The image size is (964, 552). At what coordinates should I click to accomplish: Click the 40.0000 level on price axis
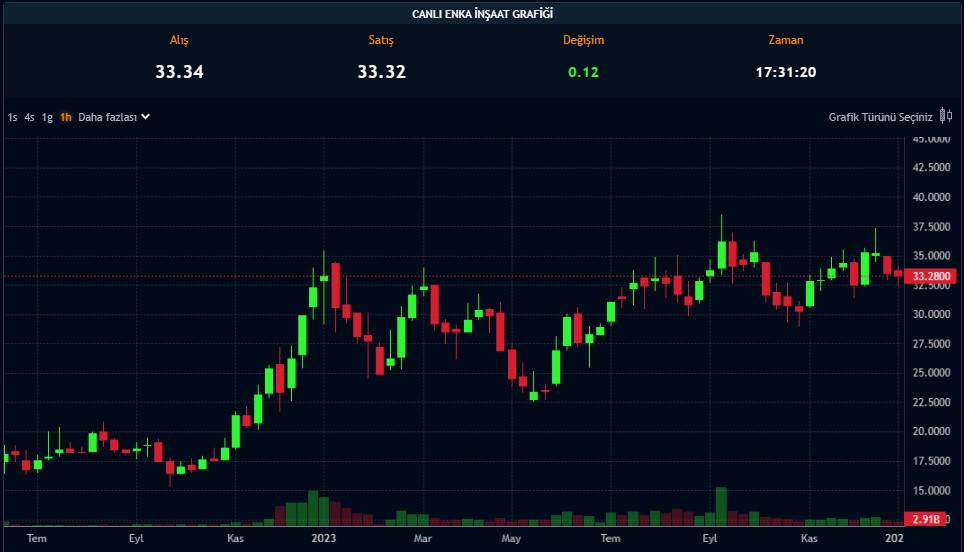point(930,198)
